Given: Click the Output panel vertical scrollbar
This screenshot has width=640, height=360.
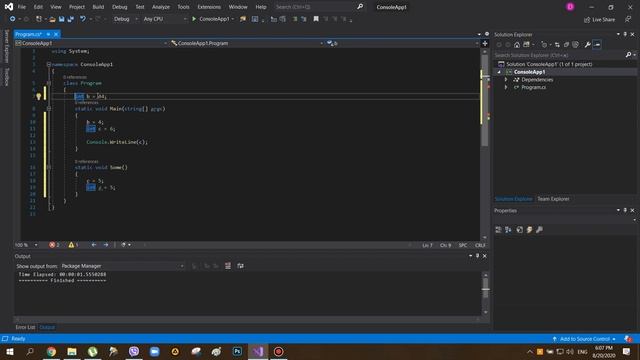Looking at the screenshot, I should point(485,293).
